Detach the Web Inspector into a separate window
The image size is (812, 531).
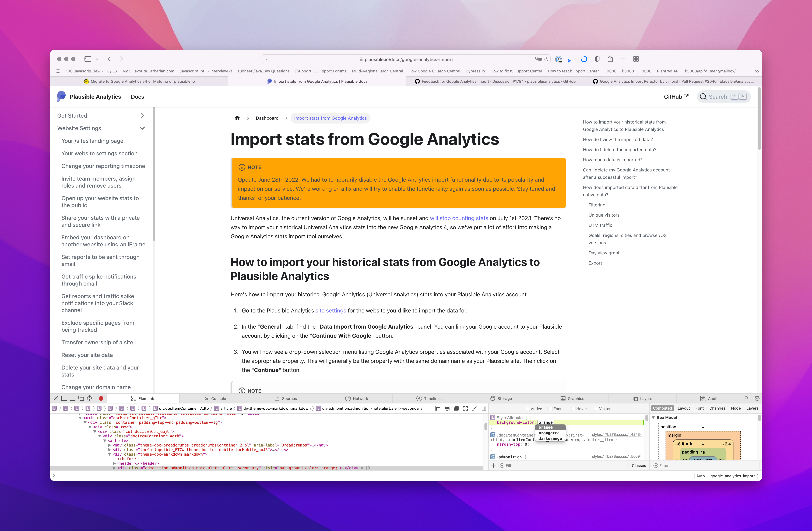click(81, 398)
